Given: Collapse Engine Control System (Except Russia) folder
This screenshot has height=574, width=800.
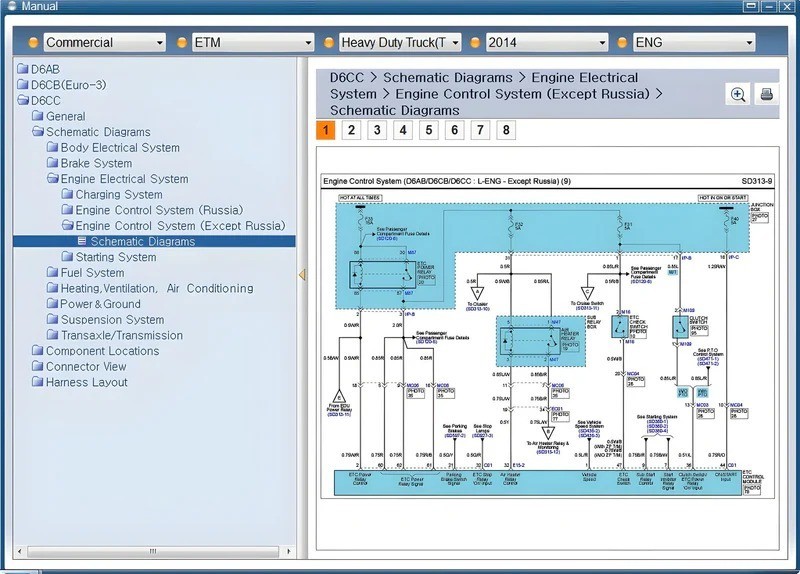Looking at the screenshot, I should (x=67, y=226).
